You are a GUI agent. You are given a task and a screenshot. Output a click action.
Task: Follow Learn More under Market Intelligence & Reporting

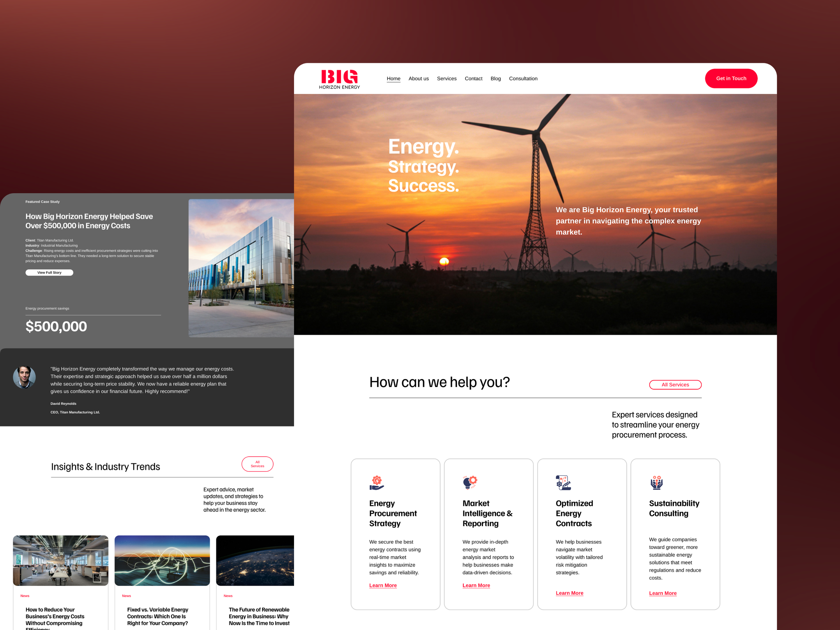476,585
